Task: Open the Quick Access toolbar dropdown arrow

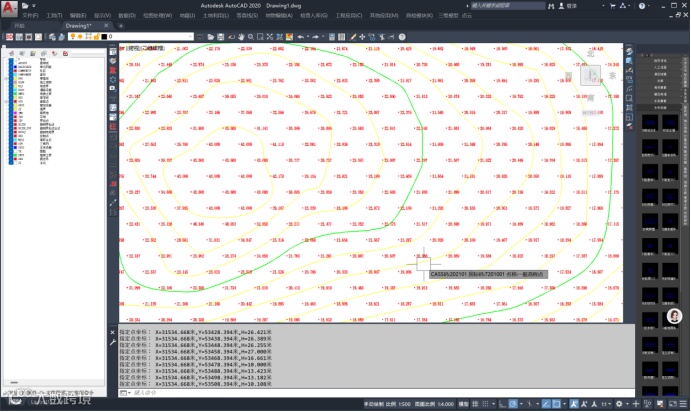Action: [33, 6]
